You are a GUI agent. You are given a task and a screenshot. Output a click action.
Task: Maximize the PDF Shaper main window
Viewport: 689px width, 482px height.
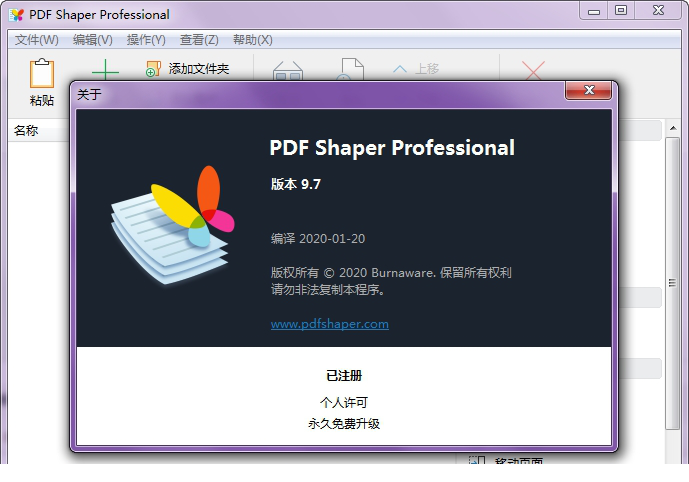(x=620, y=11)
